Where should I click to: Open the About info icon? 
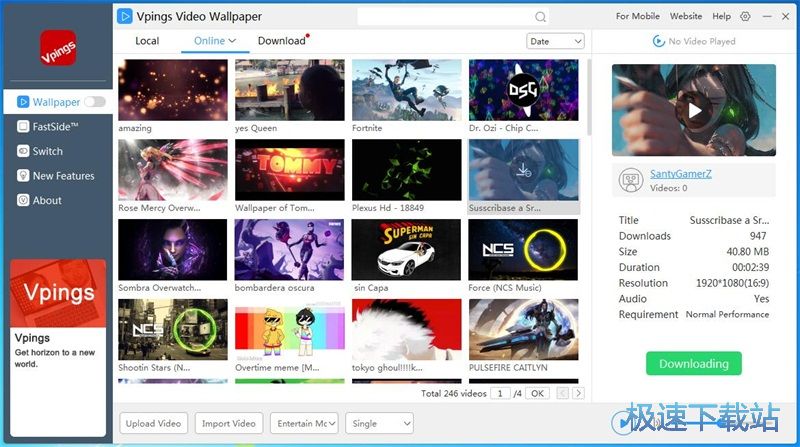[24, 200]
